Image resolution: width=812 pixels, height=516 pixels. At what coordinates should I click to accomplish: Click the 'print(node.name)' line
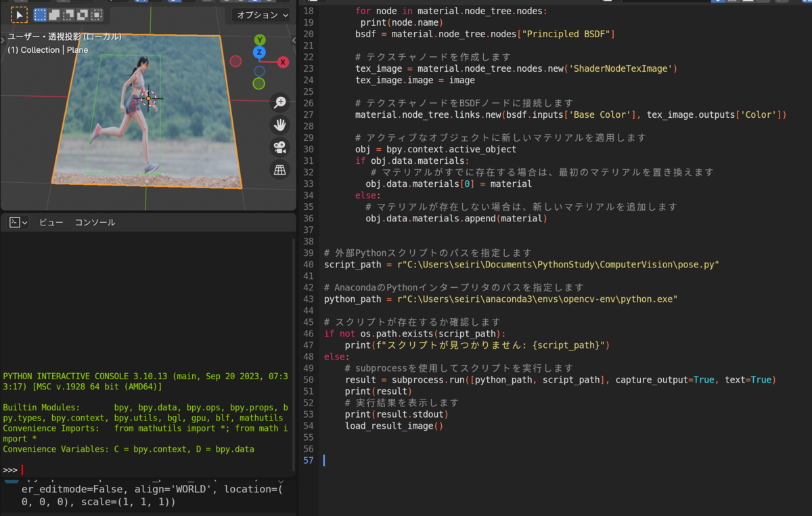401,22
